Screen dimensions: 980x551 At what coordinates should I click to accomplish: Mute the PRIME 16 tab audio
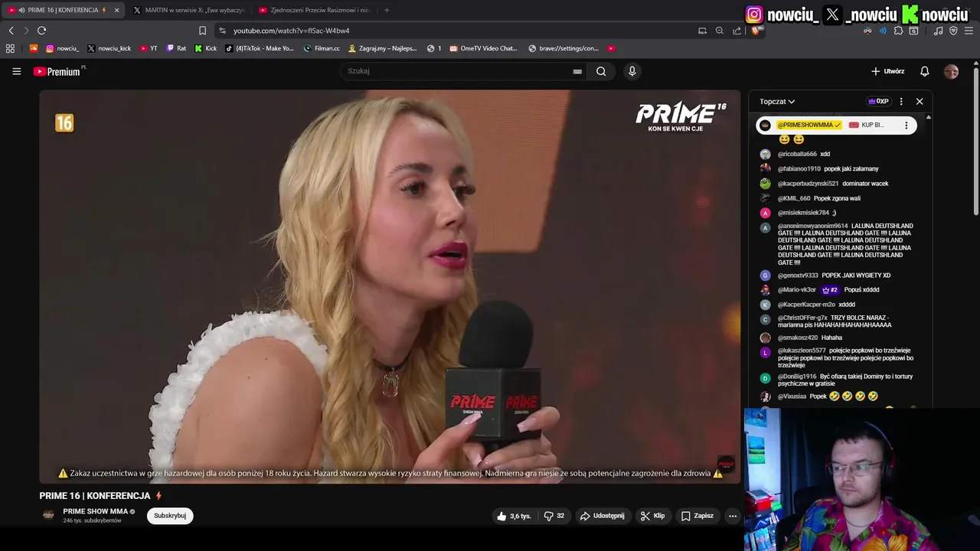pos(21,10)
